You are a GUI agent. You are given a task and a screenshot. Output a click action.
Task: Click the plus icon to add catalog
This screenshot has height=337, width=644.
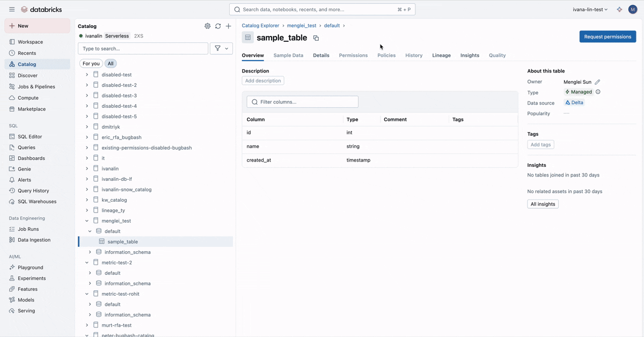pos(228,26)
